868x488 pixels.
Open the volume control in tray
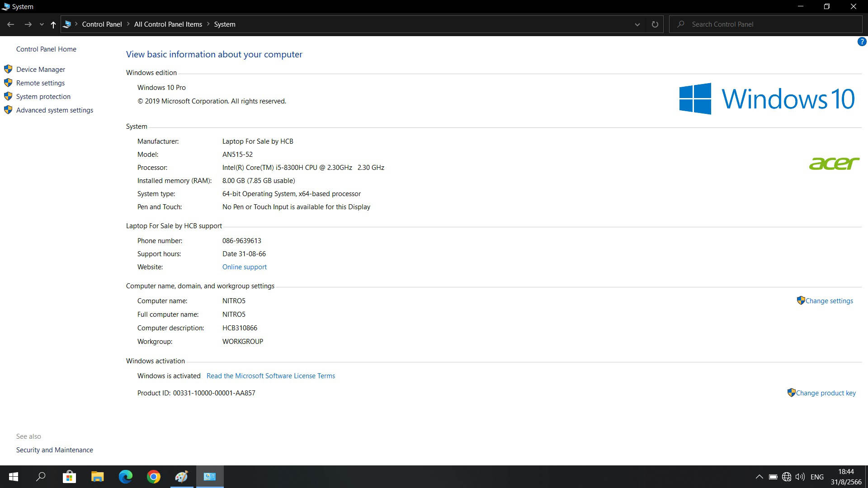point(800,477)
